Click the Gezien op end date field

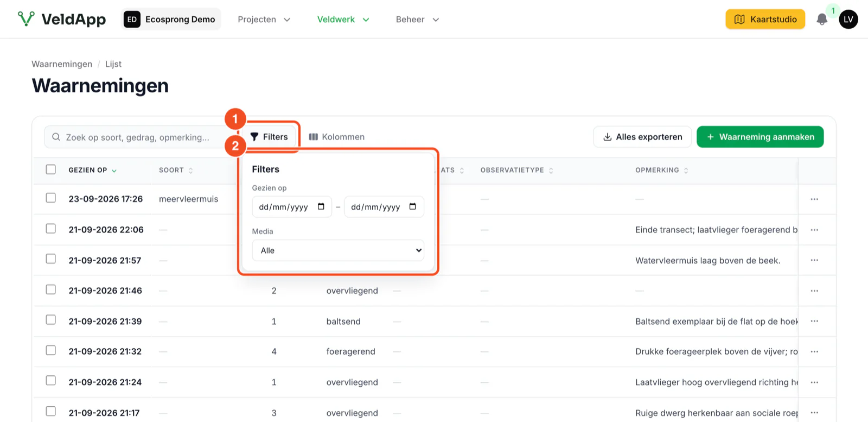(x=384, y=206)
